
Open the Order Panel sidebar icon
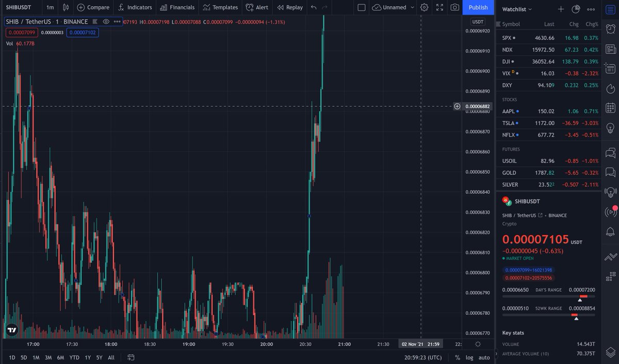[611, 256]
